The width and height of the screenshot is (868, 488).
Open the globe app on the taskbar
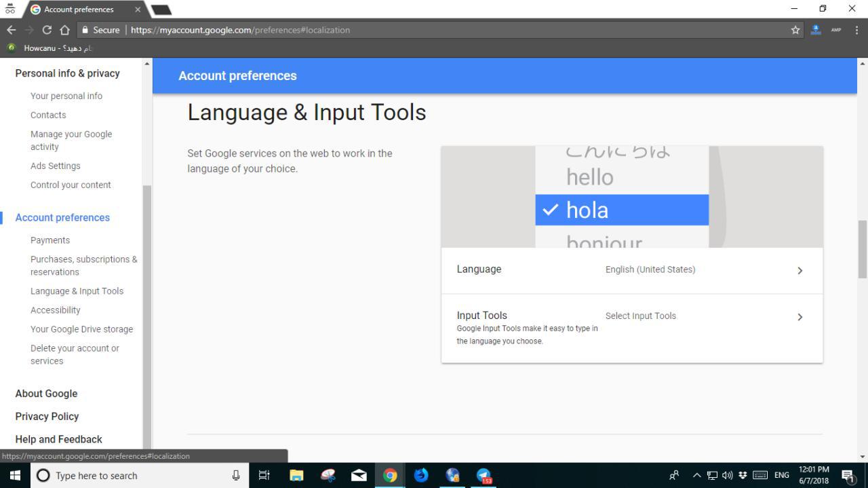[x=452, y=475]
